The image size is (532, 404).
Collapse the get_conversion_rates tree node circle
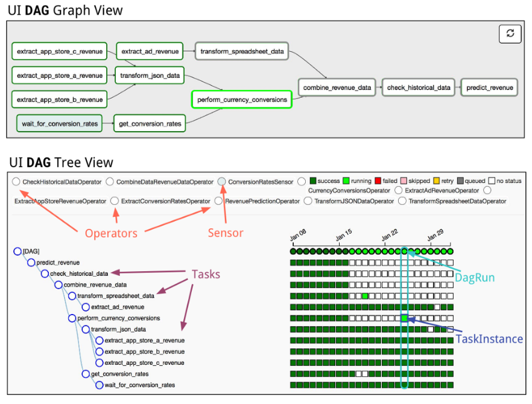pos(86,374)
